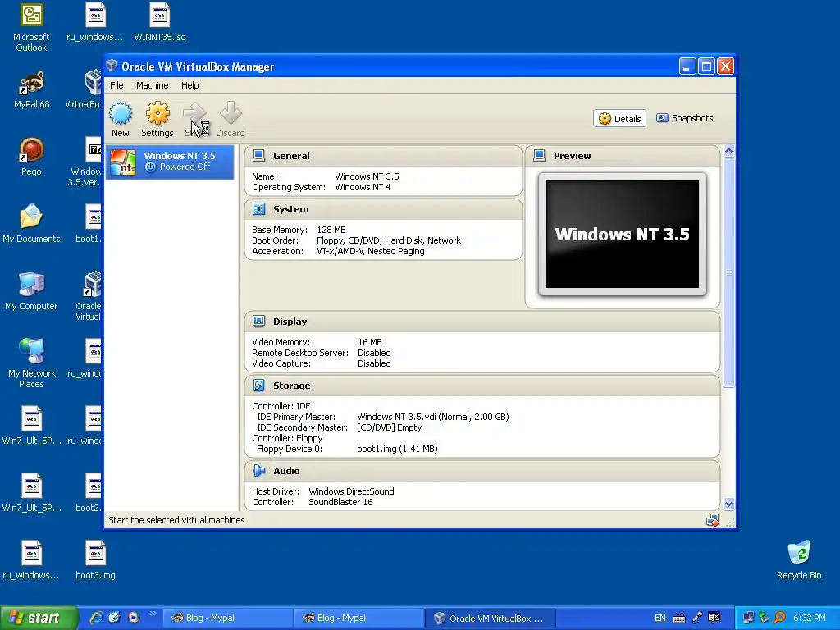This screenshot has width=840, height=630.
Task: Click the '128 MB' base memory value
Action: [331, 230]
